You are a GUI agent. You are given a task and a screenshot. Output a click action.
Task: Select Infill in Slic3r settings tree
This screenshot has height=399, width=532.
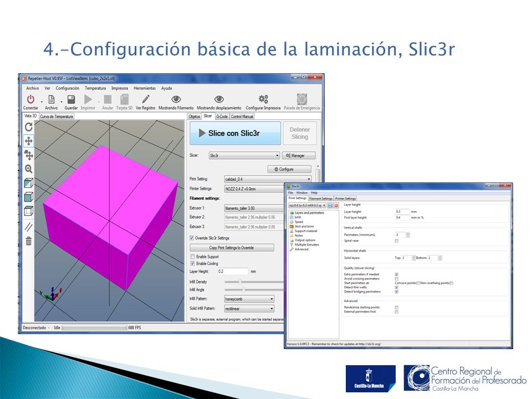pyautogui.click(x=298, y=217)
